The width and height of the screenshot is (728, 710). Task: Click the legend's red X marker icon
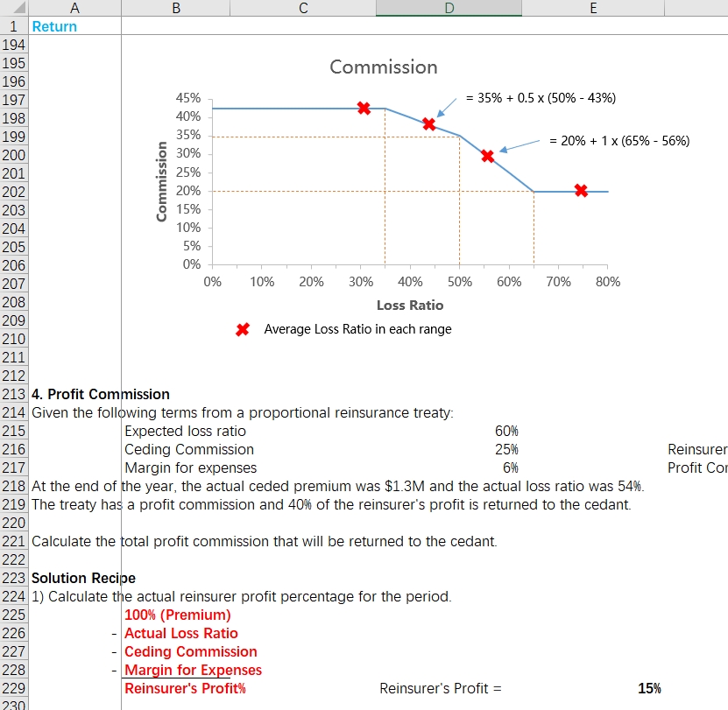click(243, 329)
